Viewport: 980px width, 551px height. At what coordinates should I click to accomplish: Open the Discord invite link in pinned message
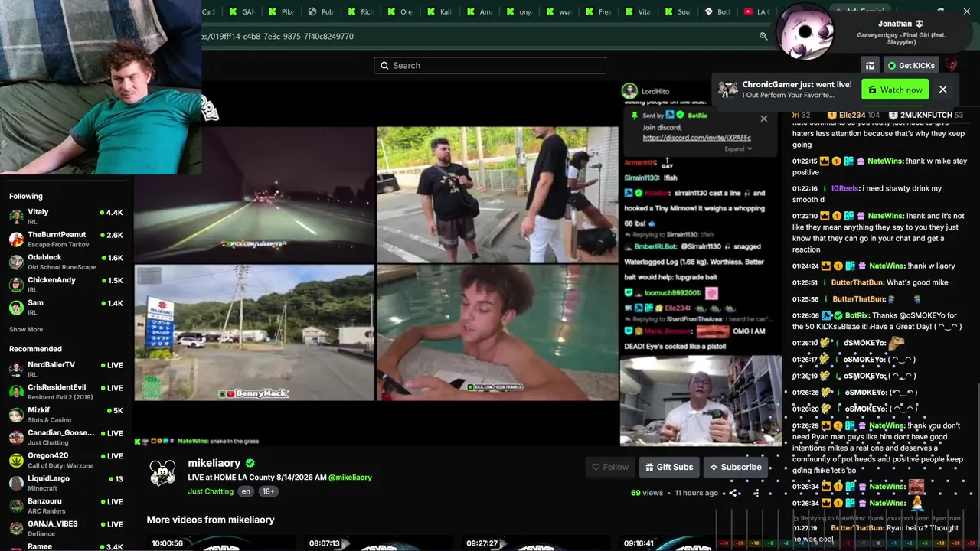point(697,138)
